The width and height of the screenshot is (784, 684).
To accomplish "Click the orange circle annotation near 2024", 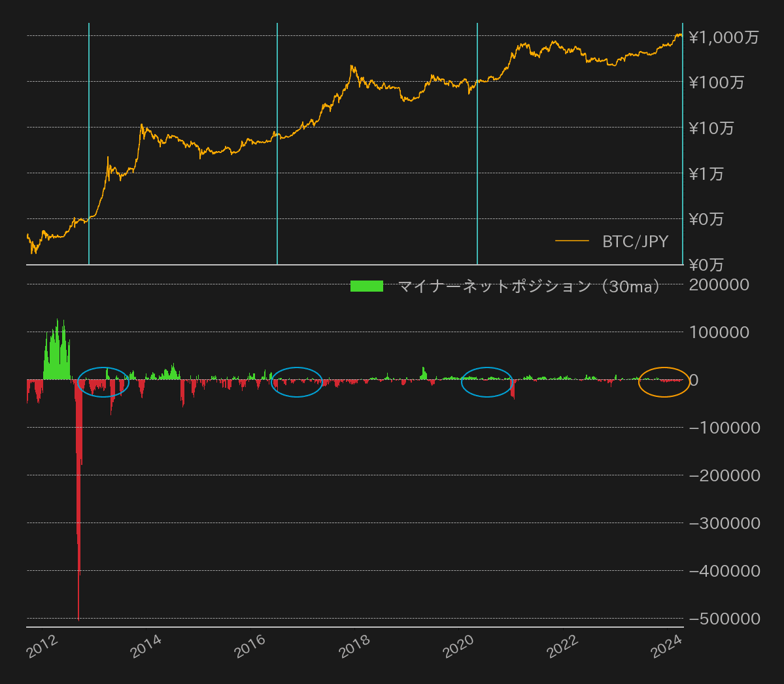I will pyautogui.click(x=664, y=382).
